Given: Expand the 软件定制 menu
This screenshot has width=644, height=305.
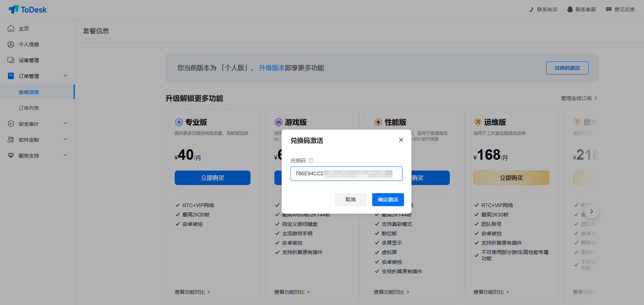Looking at the screenshot, I should click(65, 139).
